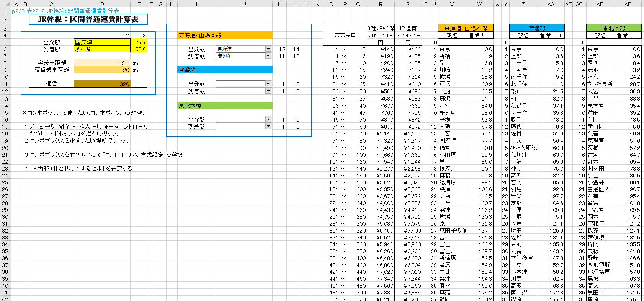Select the orange 東海道・山陽本線 header in column J

225,35
